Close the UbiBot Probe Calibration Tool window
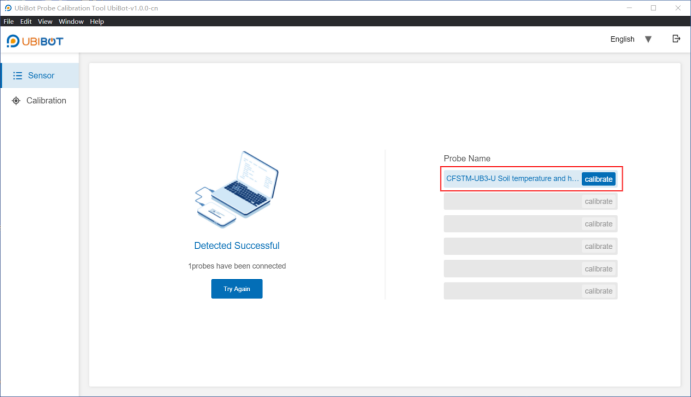 (x=678, y=8)
